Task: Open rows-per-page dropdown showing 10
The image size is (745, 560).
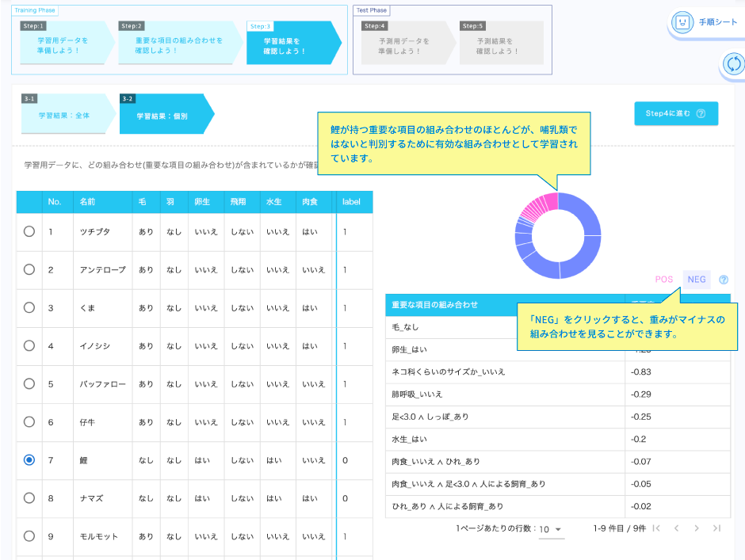Action: pyautogui.click(x=551, y=529)
